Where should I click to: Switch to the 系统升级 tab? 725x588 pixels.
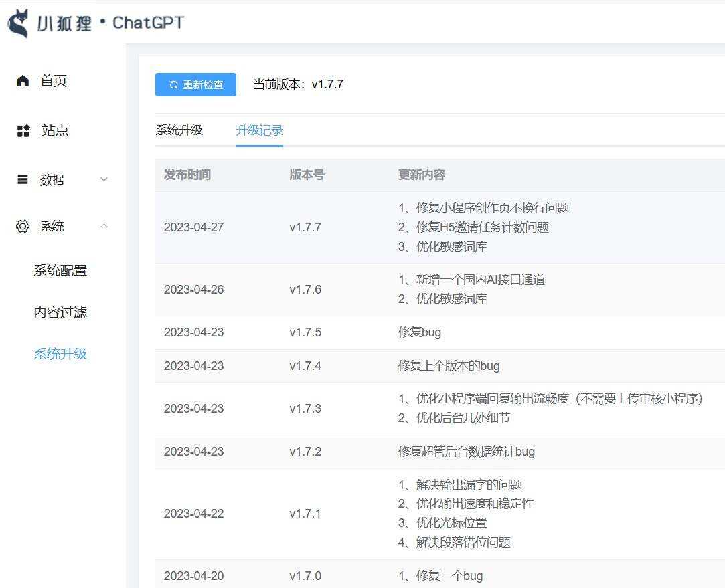click(179, 131)
